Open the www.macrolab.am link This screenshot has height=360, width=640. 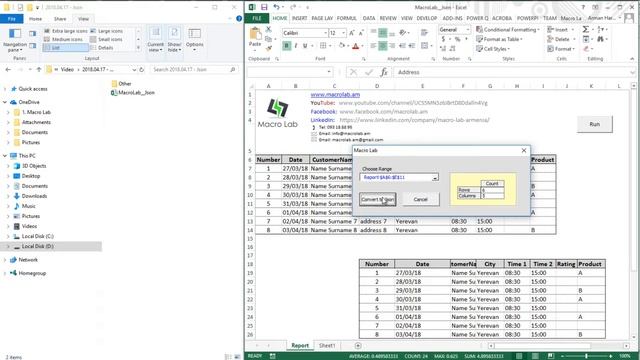[x=335, y=95]
